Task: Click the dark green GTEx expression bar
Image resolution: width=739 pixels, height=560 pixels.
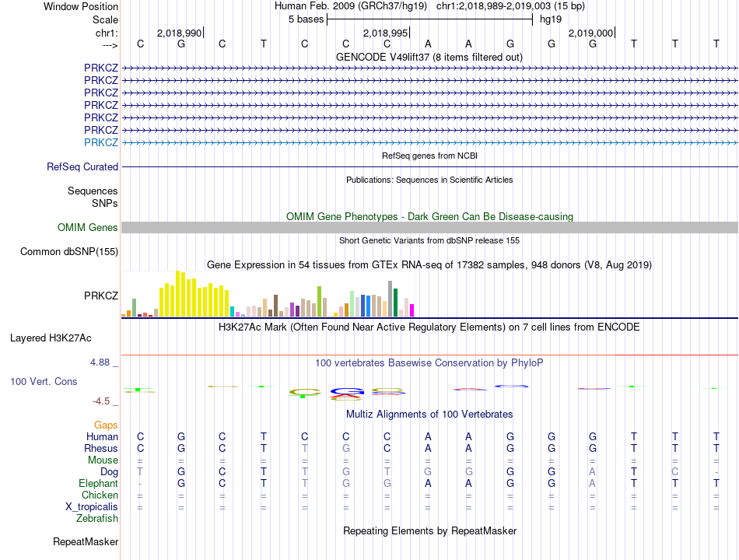Action: click(395, 303)
